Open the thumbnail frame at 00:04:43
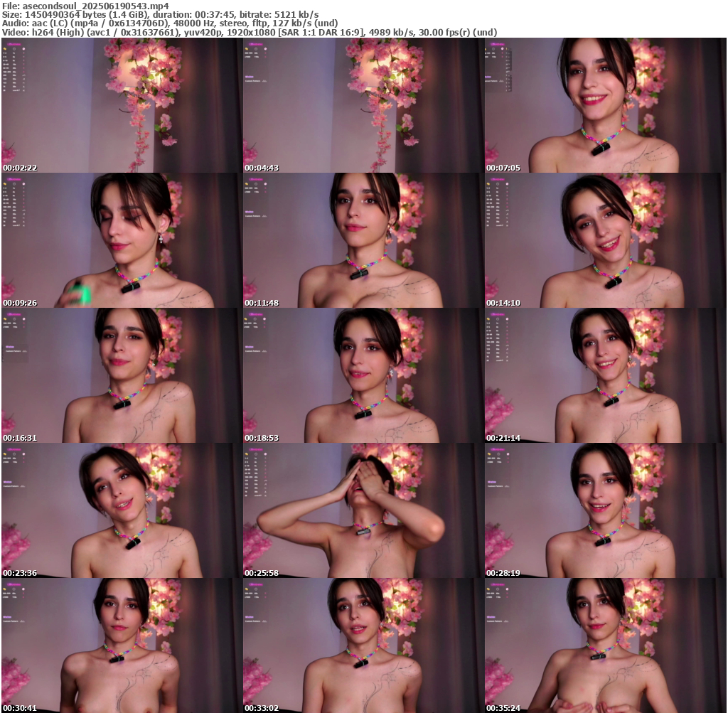Image resolution: width=728 pixels, height=713 pixels. pos(363,105)
